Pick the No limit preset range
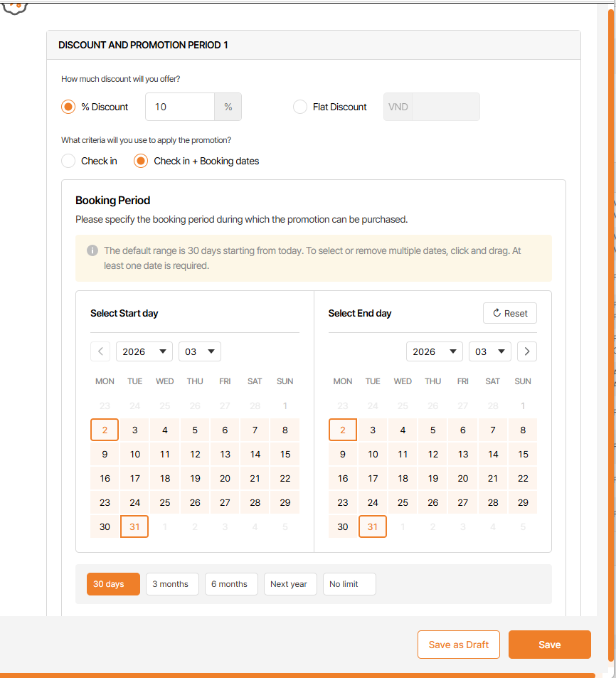The width and height of the screenshot is (616, 678). point(349,584)
